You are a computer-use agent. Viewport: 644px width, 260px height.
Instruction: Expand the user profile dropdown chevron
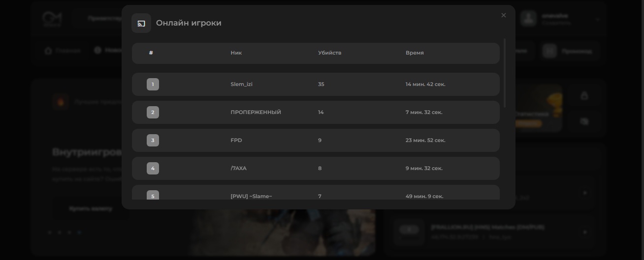pyautogui.click(x=597, y=19)
